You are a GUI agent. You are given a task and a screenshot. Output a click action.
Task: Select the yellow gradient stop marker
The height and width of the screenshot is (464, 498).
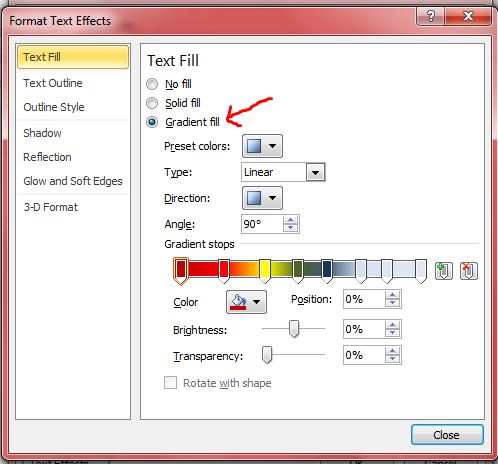pyautogui.click(x=265, y=271)
